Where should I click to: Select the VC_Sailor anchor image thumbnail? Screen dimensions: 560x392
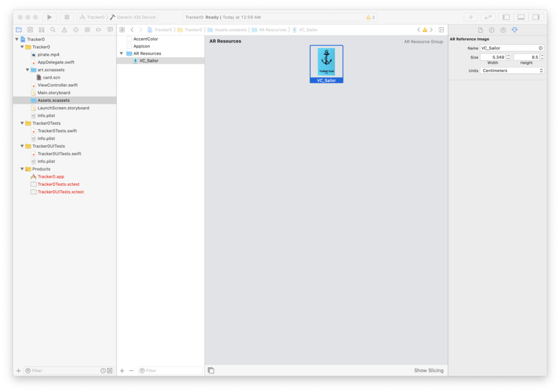click(x=326, y=62)
